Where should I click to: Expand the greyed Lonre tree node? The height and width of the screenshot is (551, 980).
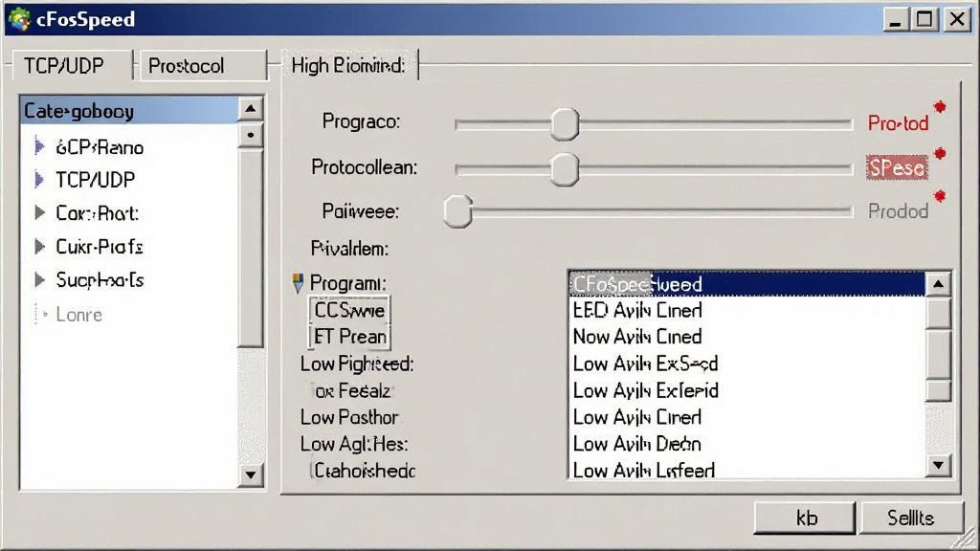40,314
